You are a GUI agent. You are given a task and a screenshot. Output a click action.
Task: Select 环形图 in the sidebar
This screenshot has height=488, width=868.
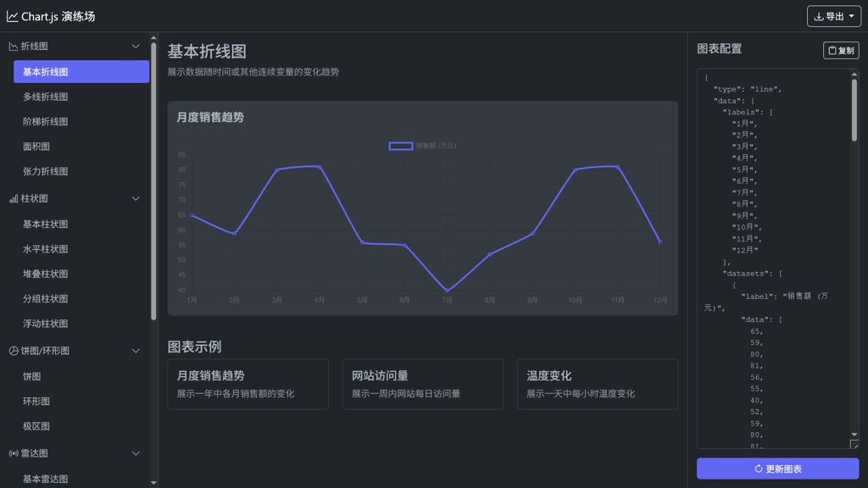(x=36, y=401)
